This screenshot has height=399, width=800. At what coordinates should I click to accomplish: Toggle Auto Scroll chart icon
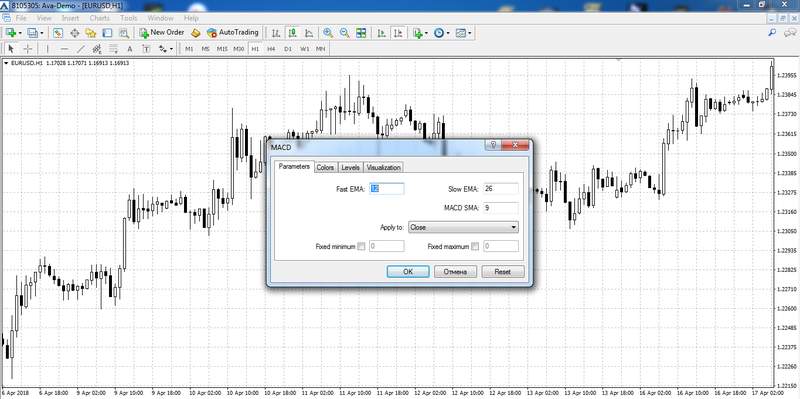pyautogui.click(x=381, y=33)
